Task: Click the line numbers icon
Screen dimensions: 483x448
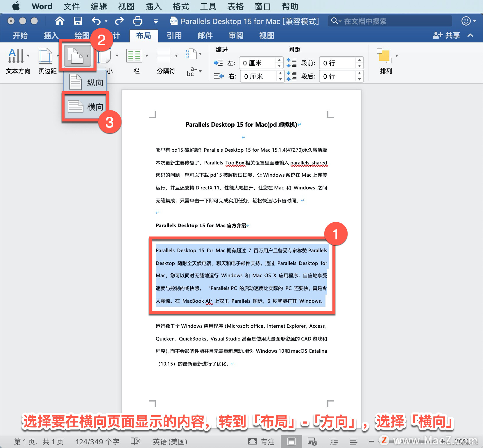Action: [191, 54]
